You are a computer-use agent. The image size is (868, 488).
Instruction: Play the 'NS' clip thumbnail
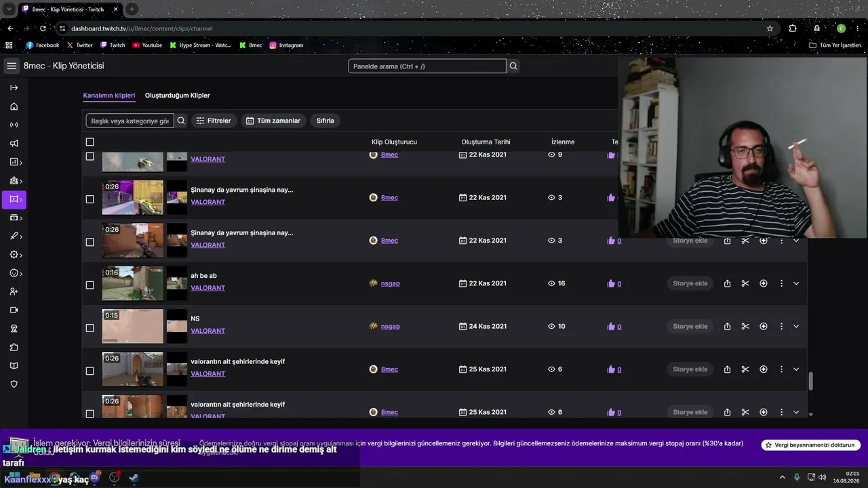click(x=133, y=326)
